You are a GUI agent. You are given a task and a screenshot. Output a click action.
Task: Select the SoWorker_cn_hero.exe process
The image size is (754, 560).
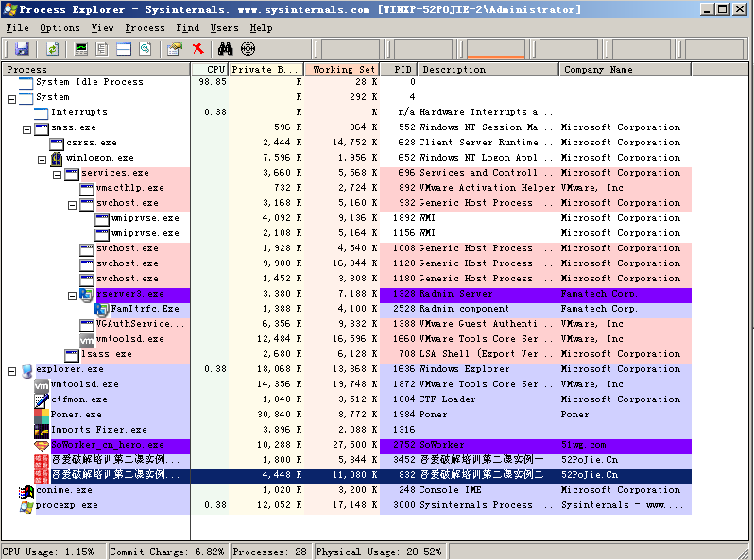(107, 445)
